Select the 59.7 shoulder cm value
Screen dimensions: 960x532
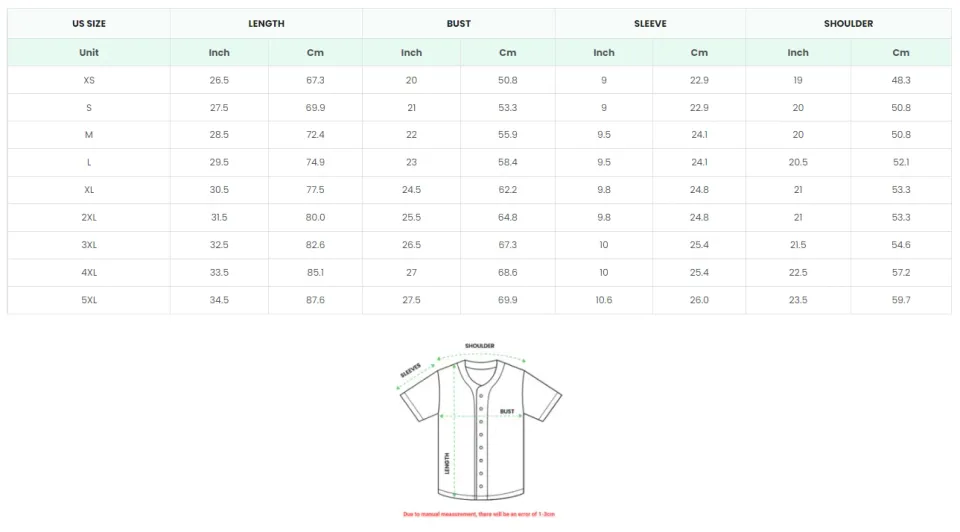coord(900,300)
